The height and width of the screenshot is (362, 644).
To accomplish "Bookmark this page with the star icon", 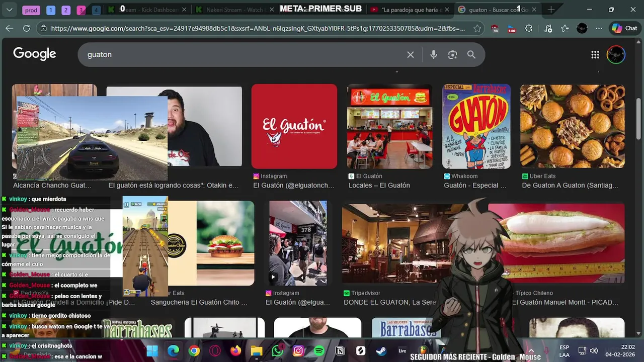I will coord(477,28).
